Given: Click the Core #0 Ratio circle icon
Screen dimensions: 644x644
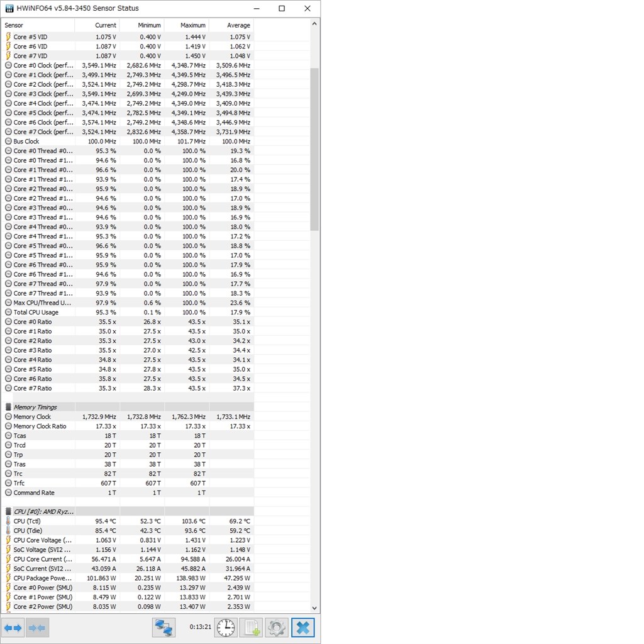Looking at the screenshot, I should pyautogui.click(x=8, y=321).
